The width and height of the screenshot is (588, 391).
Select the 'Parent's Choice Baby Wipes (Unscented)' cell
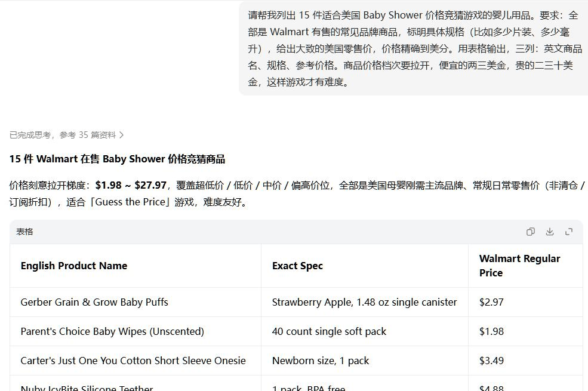pyautogui.click(x=136, y=331)
